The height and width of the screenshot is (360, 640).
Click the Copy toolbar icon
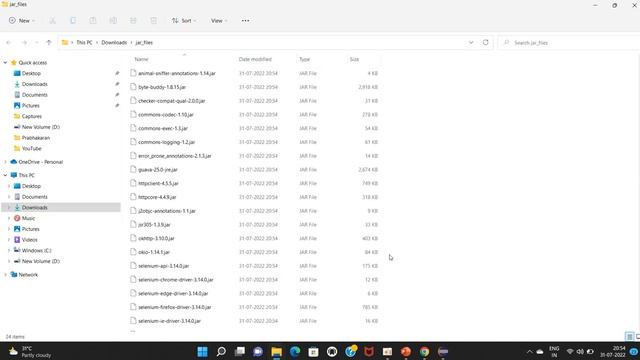tap(73, 20)
